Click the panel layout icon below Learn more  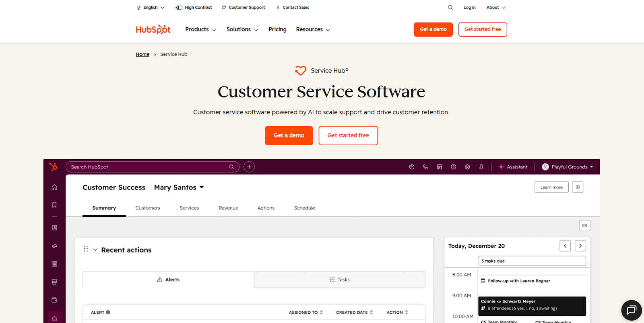[x=584, y=226]
